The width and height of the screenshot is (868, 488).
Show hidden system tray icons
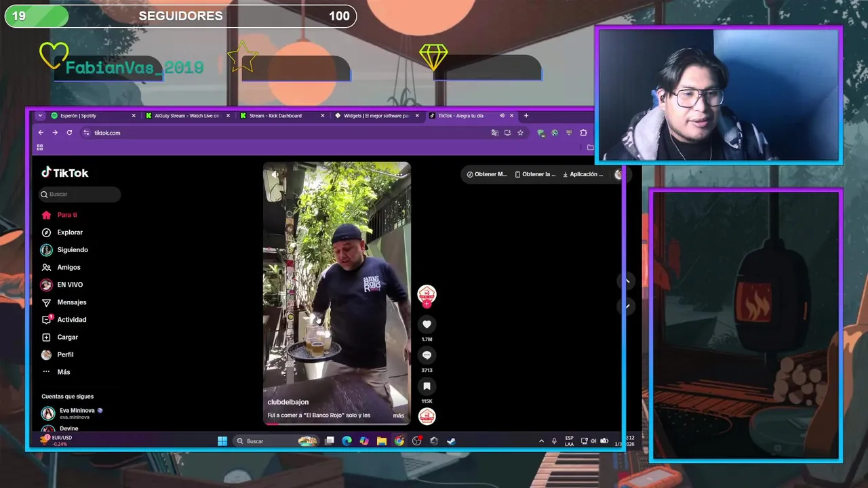tap(541, 441)
